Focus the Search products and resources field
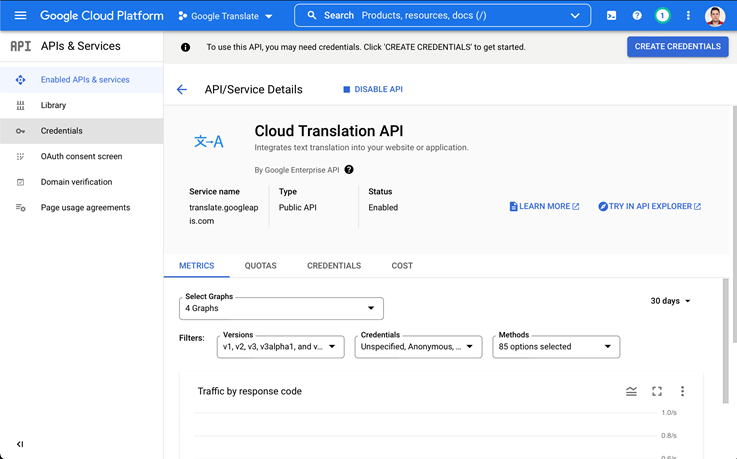Viewport: 737px width, 459px height. [x=442, y=16]
